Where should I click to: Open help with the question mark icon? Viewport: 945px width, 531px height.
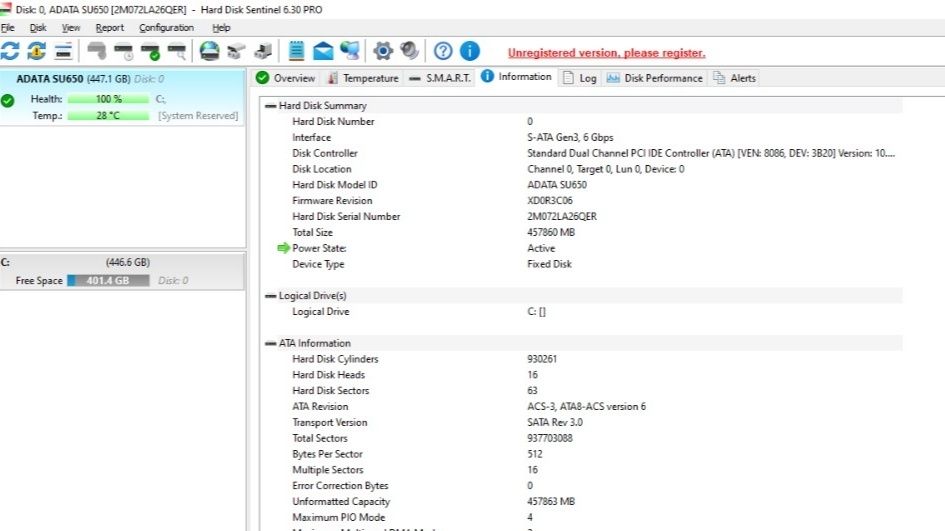point(443,51)
